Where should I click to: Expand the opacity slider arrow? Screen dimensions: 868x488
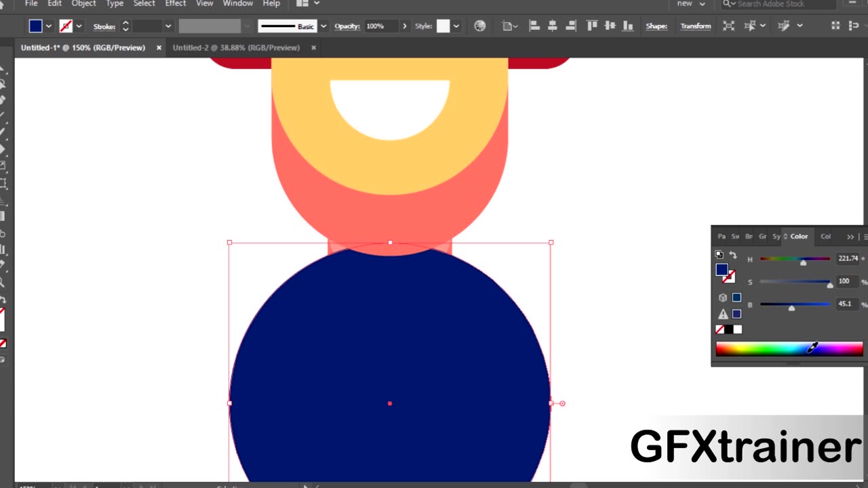click(x=405, y=26)
